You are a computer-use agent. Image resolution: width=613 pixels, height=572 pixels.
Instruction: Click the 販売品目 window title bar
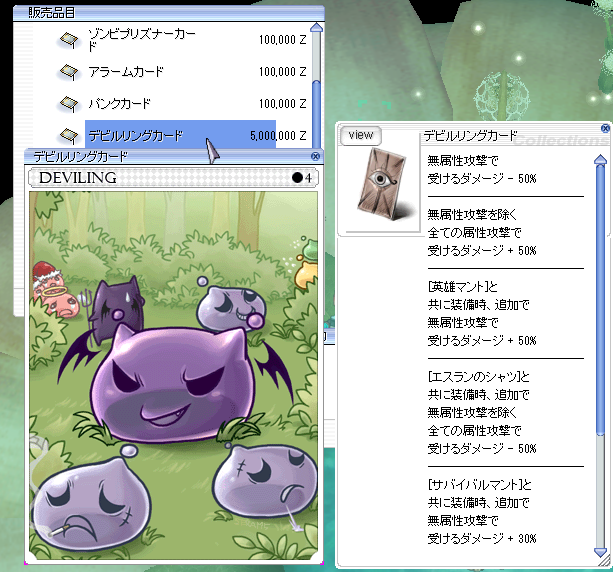pos(169,13)
